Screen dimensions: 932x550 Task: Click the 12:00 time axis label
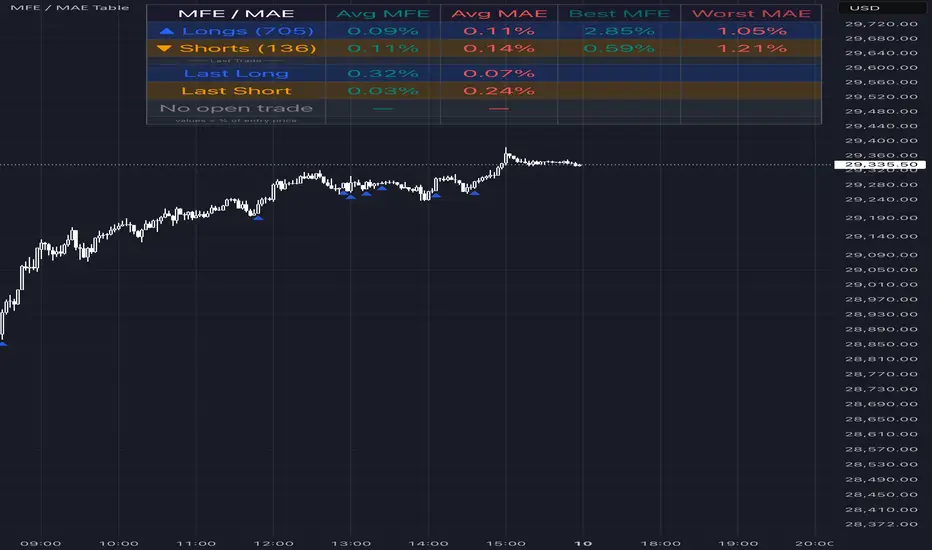(x=273, y=543)
